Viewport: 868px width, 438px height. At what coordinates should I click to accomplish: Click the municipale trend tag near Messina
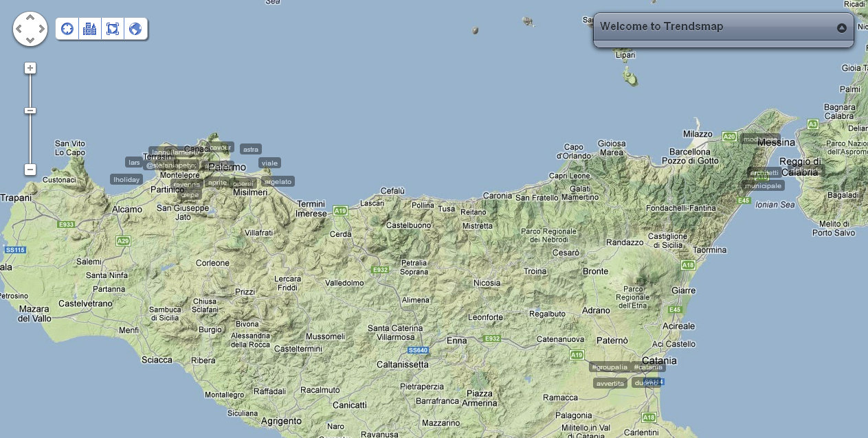pyautogui.click(x=764, y=185)
